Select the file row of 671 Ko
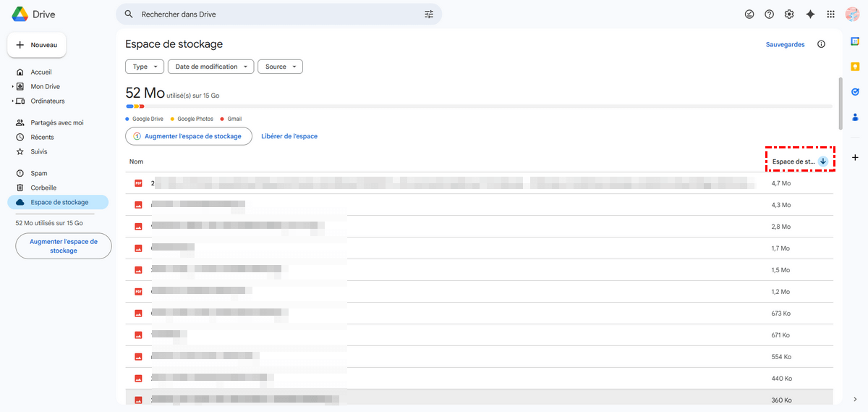The width and height of the screenshot is (868, 412). (x=479, y=335)
